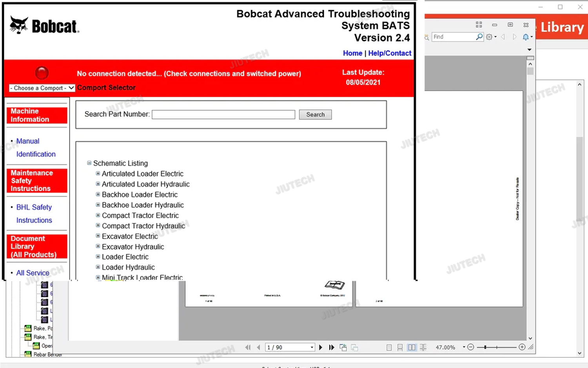This screenshot has height=368, width=588.
Task: Expand Articulated Loader Hydraulic
Action: [98, 184]
